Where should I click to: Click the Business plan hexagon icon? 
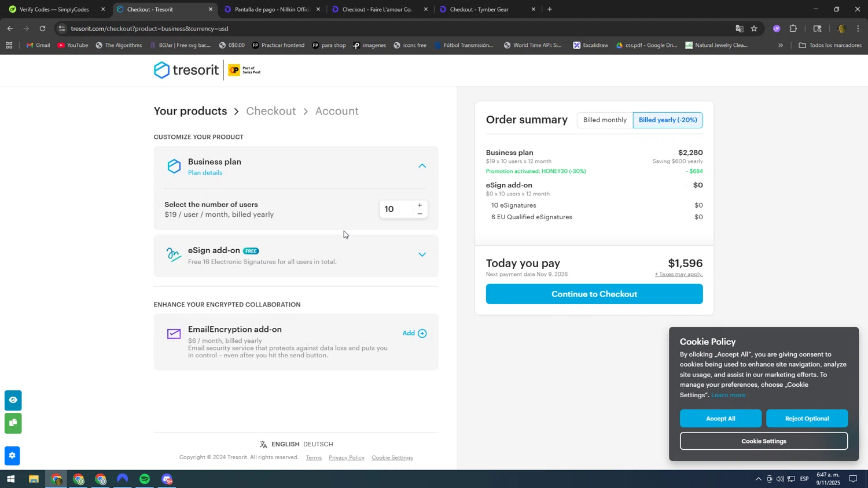click(174, 167)
